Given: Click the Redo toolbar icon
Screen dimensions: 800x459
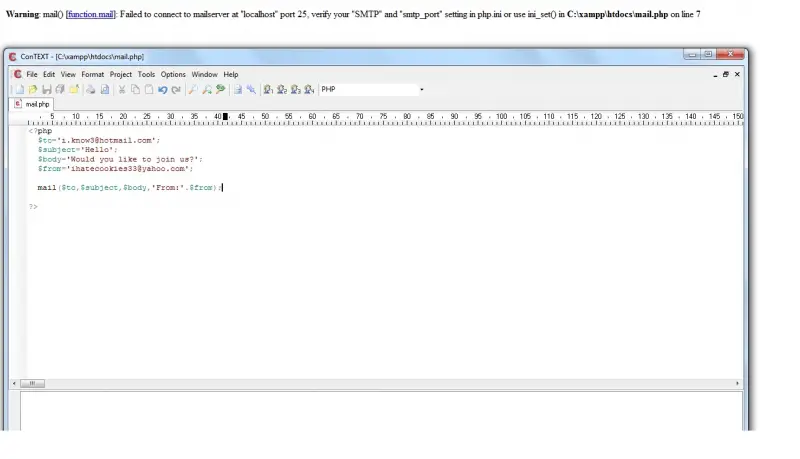Looking at the screenshot, I should tap(176, 90).
